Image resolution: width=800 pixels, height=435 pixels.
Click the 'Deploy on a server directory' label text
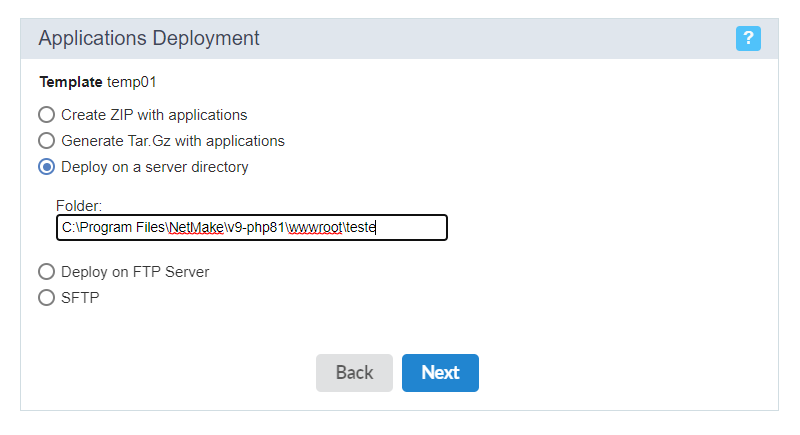coord(155,167)
